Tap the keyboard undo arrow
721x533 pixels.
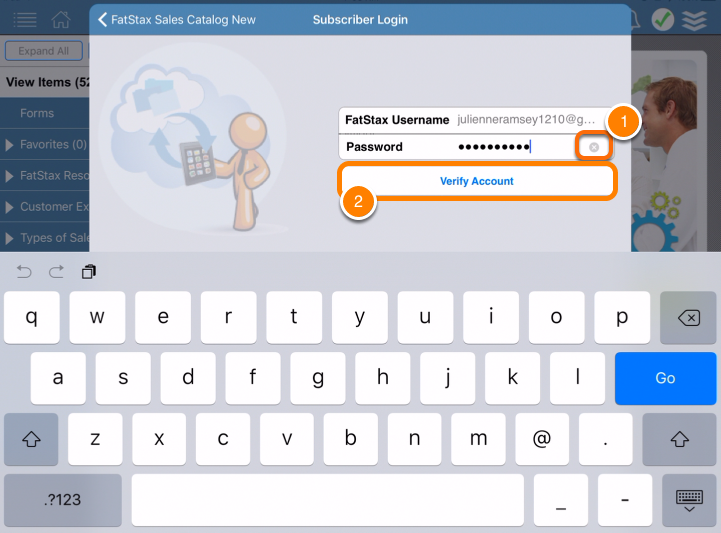tap(24, 272)
